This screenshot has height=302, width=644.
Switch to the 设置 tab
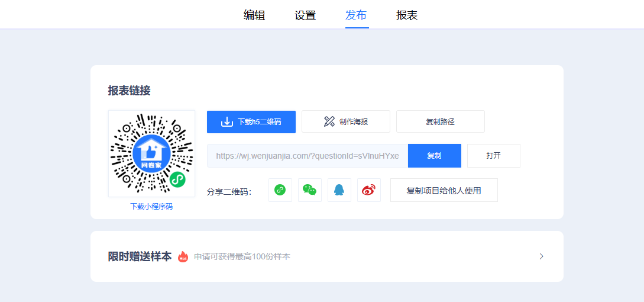[x=305, y=15]
